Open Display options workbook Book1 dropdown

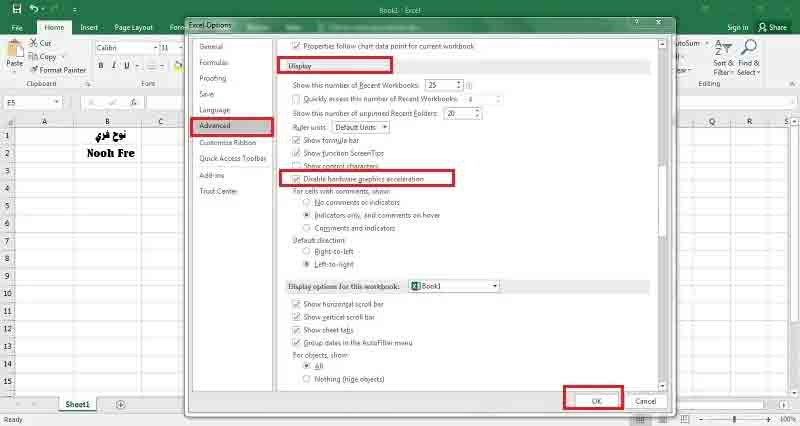tap(454, 286)
